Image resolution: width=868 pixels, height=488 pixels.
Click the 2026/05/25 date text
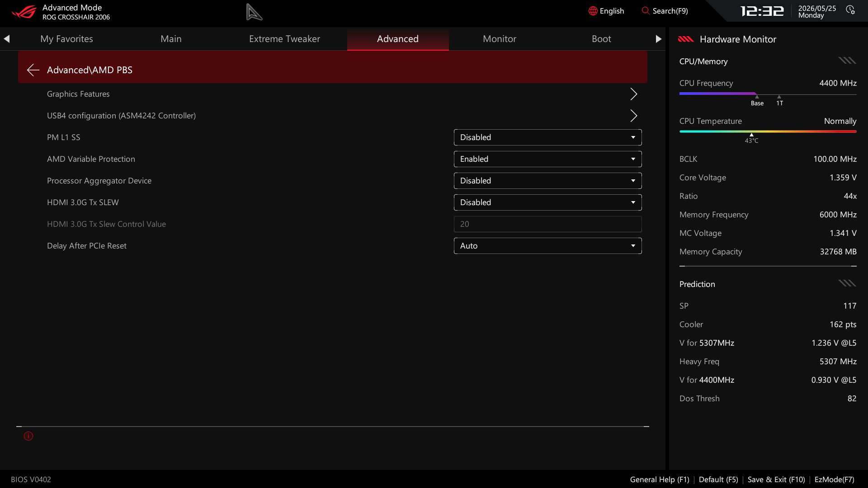click(817, 8)
